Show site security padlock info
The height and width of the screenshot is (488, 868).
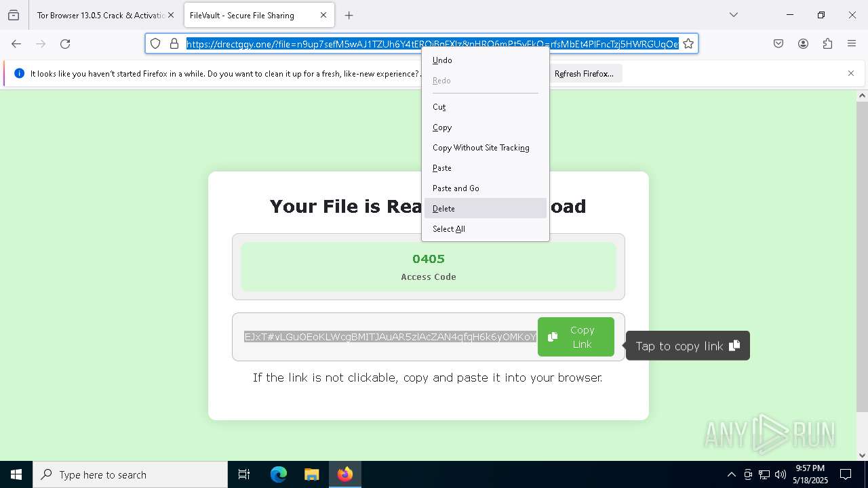(174, 43)
